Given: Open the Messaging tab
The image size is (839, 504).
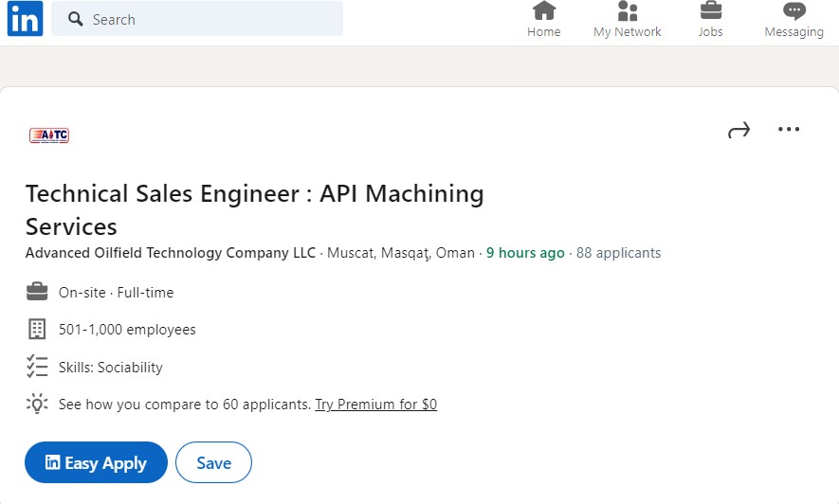Looking at the screenshot, I should 794,19.
